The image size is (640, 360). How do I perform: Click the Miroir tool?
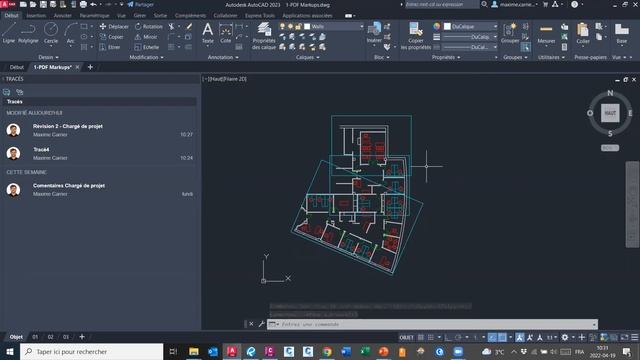(x=146, y=37)
